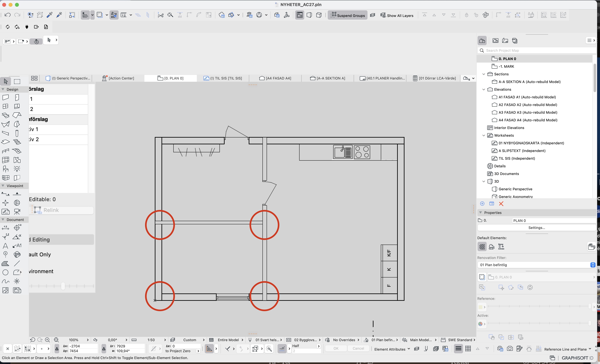Collapse the Design toolbox section
Viewport: 600px width, 364px height.
pyautogui.click(x=3, y=89)
